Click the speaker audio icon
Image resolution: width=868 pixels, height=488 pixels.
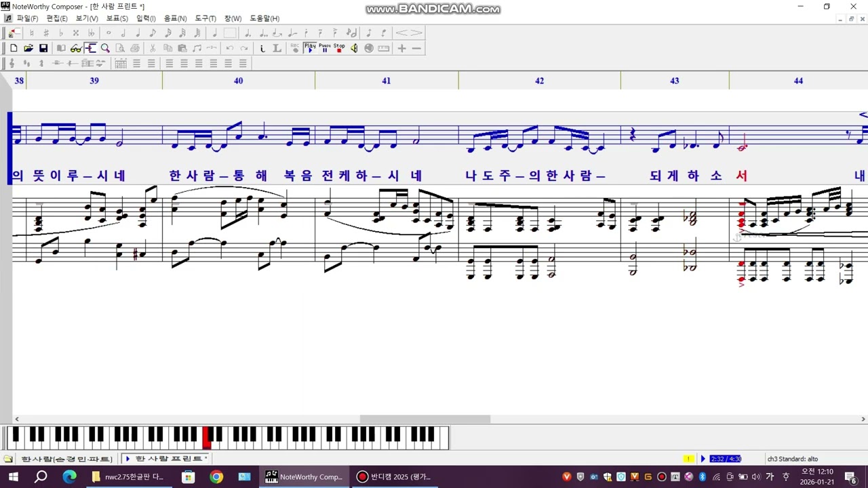[354, 48]
